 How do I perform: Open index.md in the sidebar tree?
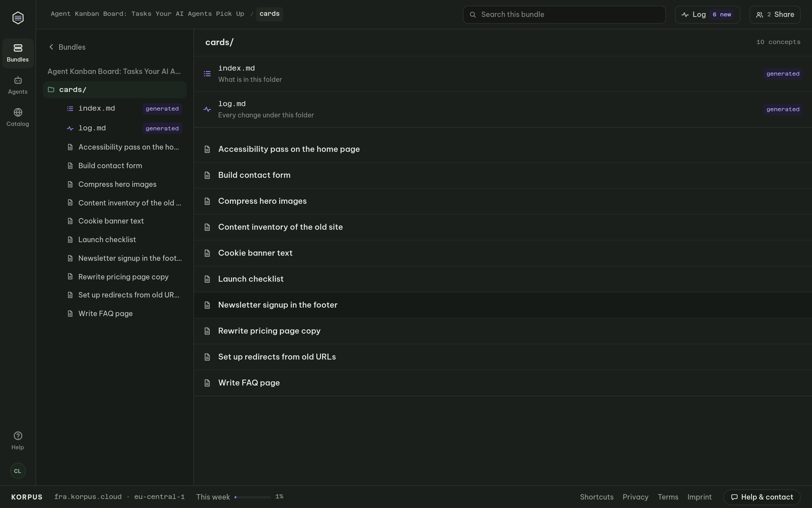123,109
